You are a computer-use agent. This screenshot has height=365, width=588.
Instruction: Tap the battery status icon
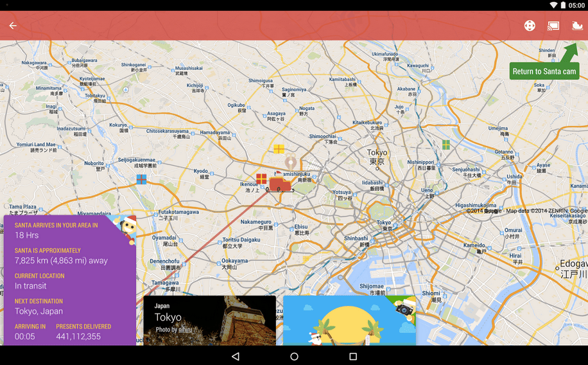[563, 5]
